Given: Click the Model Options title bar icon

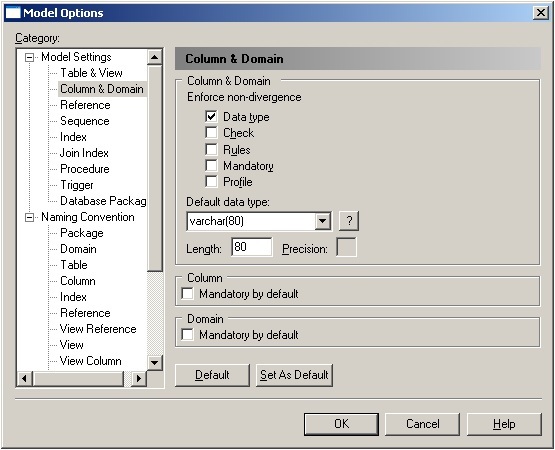Looking at the screenshot, I should (x=13, y=13).
